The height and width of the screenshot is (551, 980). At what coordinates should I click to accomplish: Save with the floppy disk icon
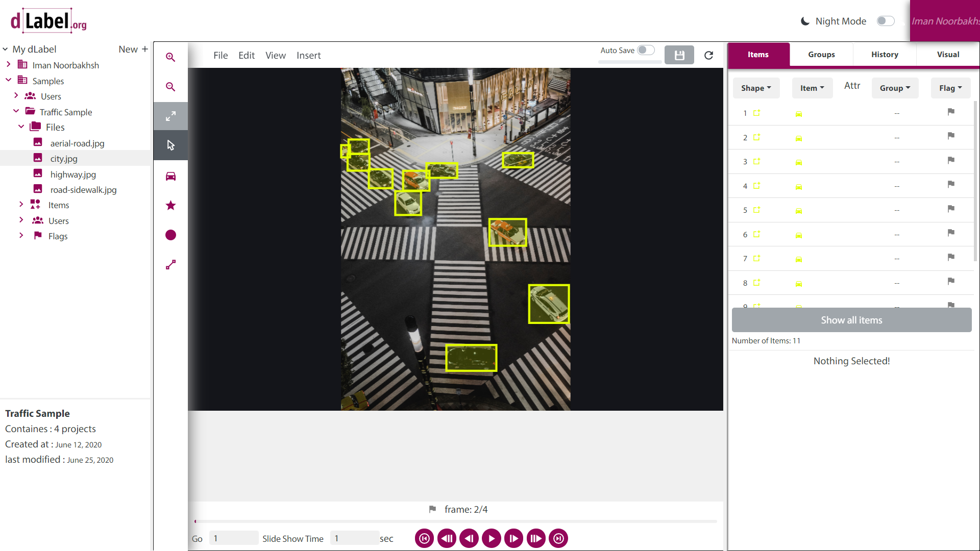click(679, 55)
